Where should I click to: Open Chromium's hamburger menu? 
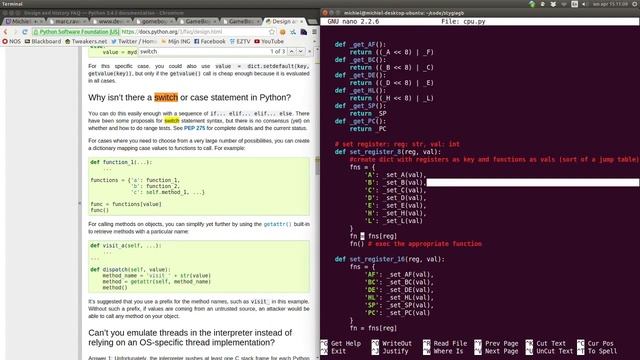tap(314, 32)
